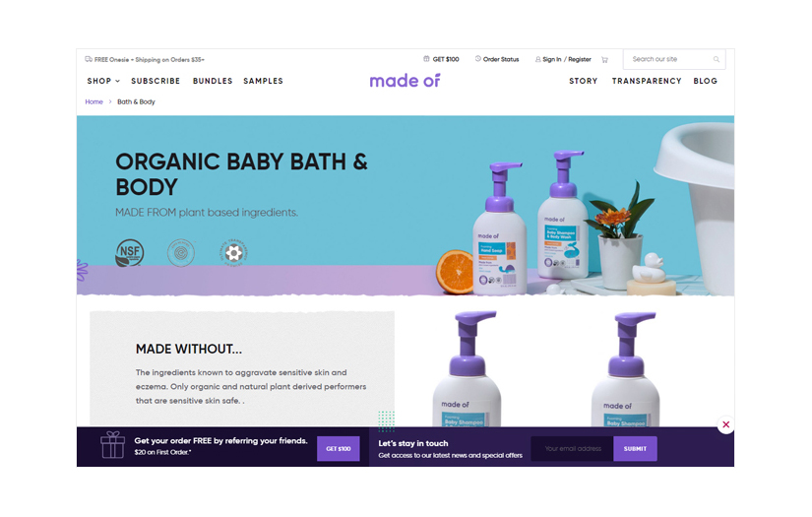Click the search magnifier icon
The width and height of the screenshot is (812, 517).
point(717,59)
